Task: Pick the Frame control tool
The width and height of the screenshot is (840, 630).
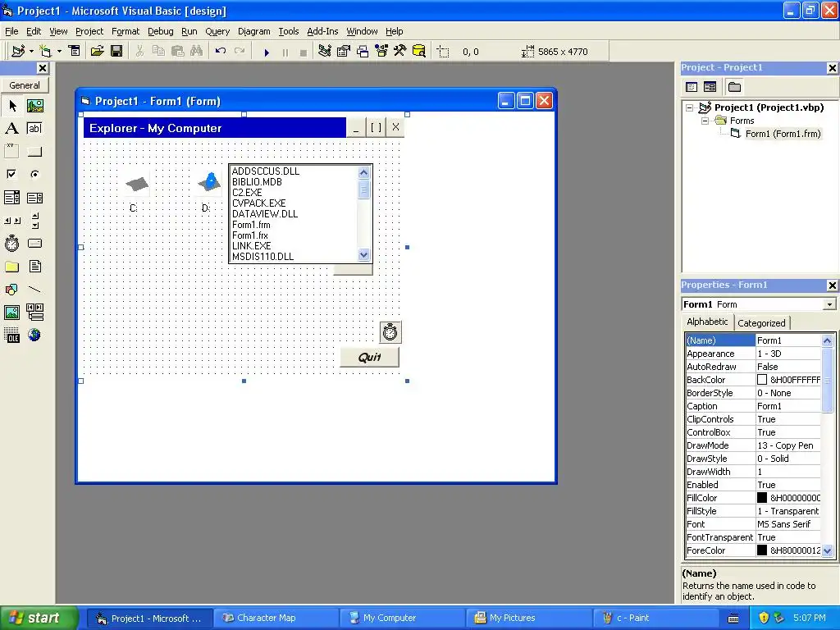Action: tap(11, 152)
